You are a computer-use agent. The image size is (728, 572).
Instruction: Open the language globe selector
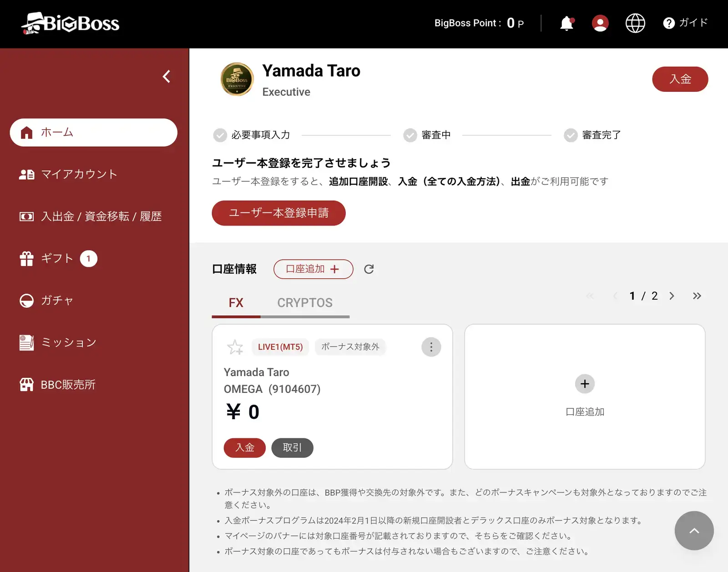[x=635, y=23]
